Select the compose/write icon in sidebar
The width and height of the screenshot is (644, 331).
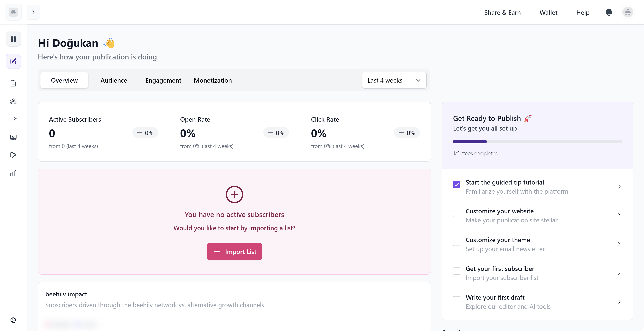coord(13,61)
